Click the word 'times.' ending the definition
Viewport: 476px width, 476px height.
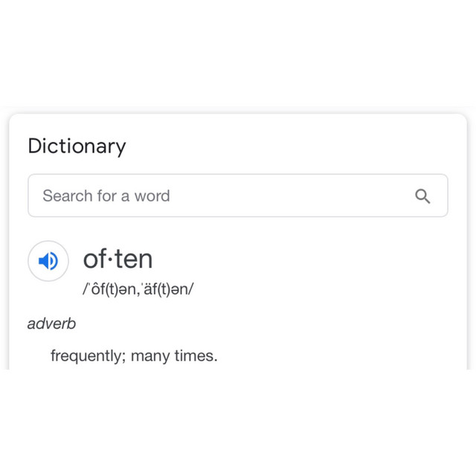click(x=196, y=356)
